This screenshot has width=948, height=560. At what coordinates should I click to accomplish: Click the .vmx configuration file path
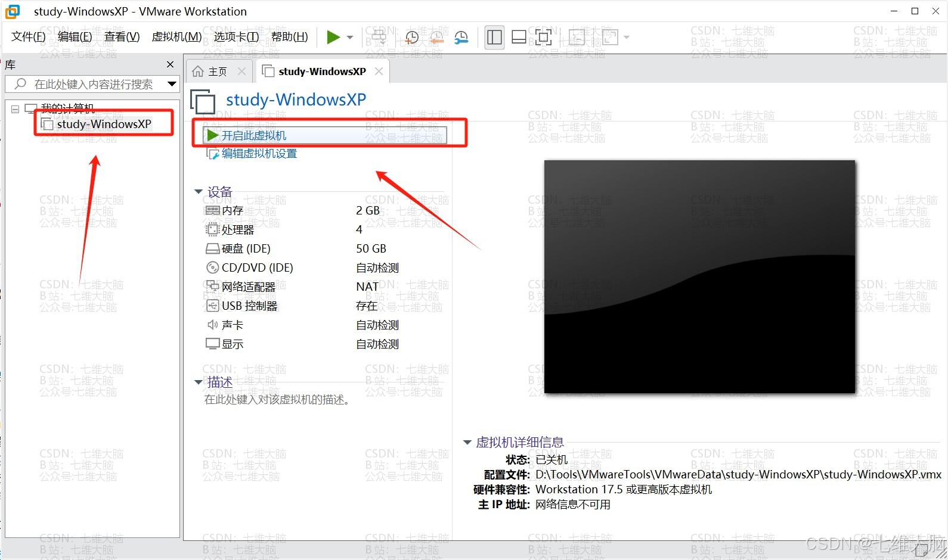pyautogui.click(x=738, y=475)
